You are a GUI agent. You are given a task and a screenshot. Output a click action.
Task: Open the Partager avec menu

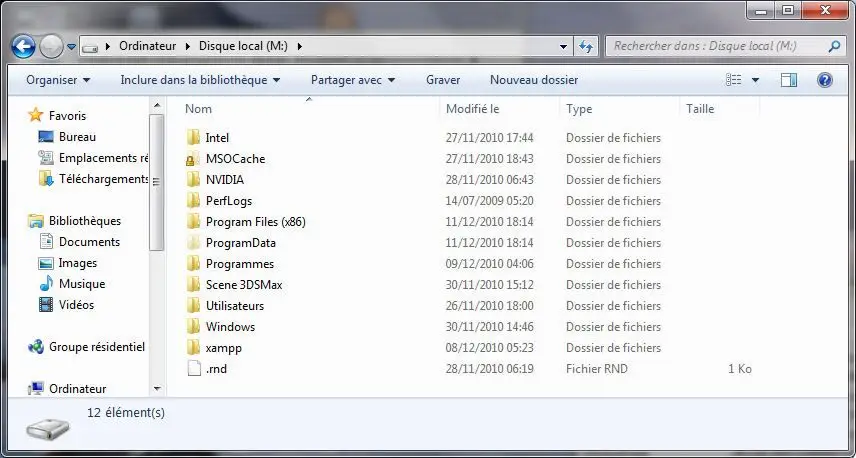(x=353, y=80)
